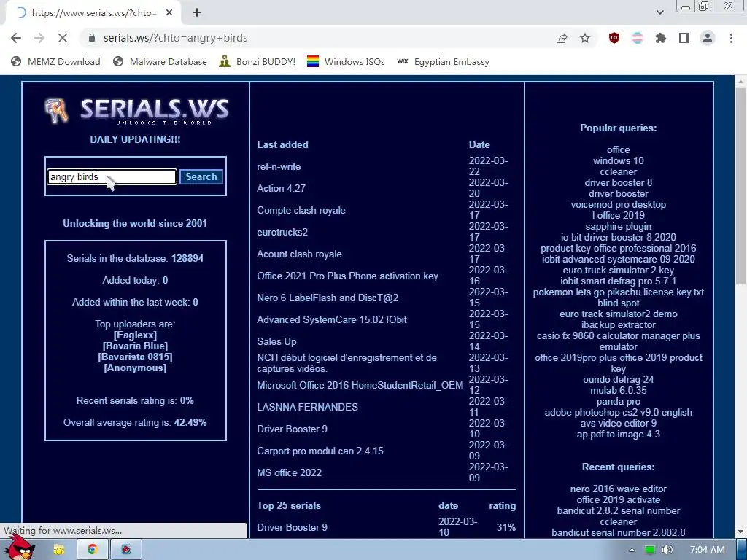Open Action 4.27 serial entry
This screenshot has width=747, height=560.
281,189
